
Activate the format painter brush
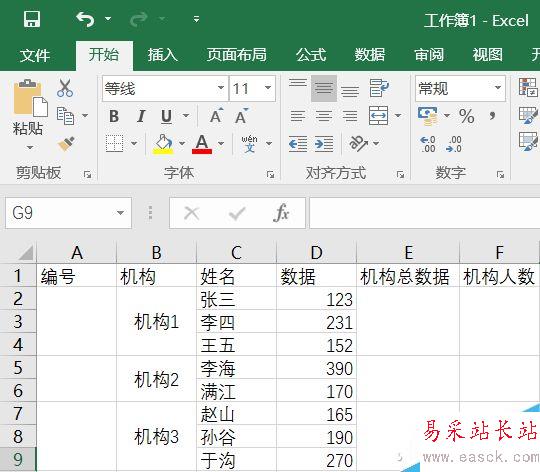[66, 144]
